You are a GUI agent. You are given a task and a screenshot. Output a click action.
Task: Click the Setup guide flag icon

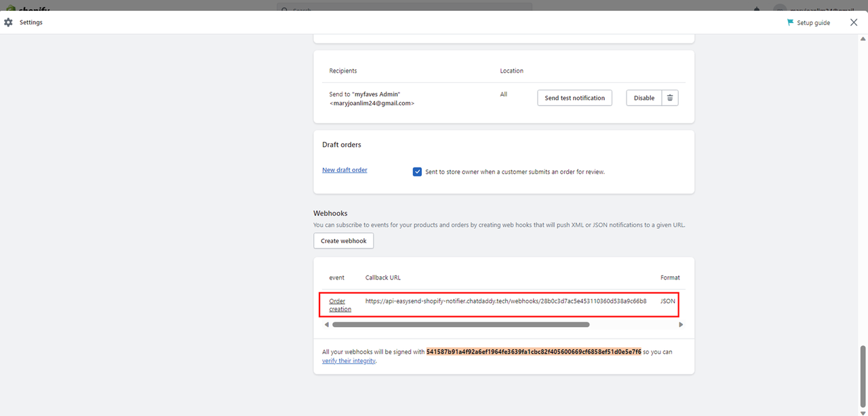click(x=790, y=22)
